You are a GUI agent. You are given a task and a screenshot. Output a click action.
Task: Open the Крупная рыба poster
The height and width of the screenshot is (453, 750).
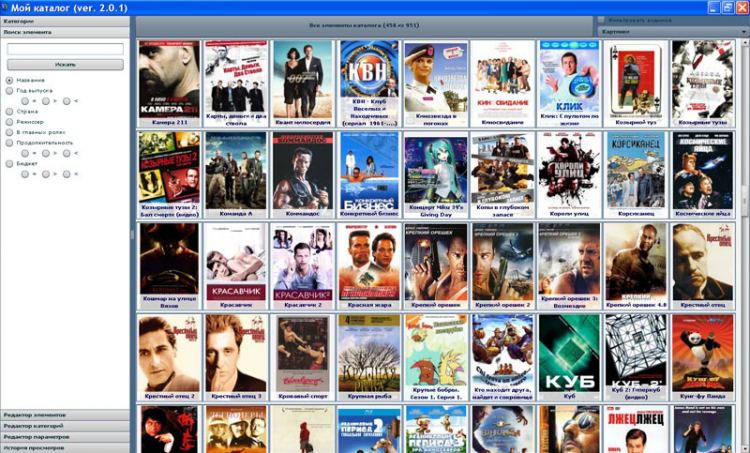369,353
